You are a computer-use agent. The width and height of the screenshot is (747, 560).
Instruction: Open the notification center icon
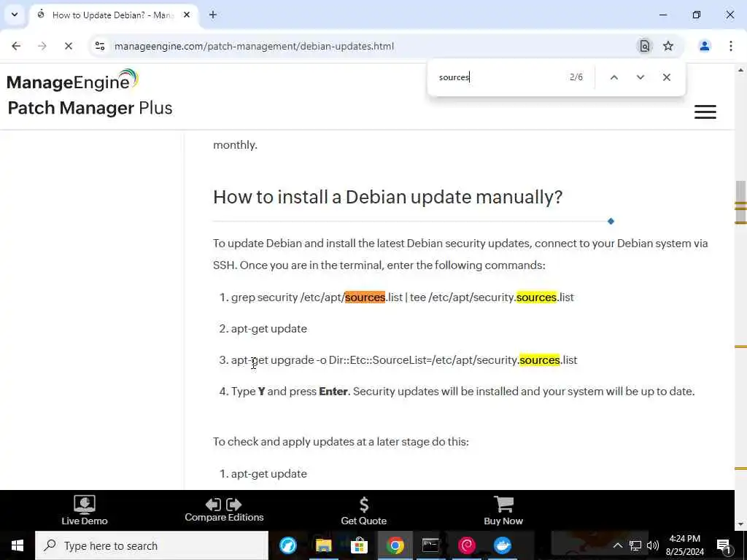tap(724, 545)
